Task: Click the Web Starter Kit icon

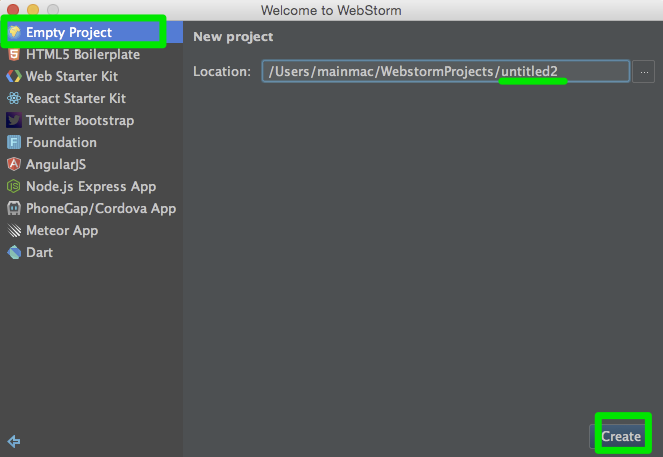Action: [x=14, y=76]
